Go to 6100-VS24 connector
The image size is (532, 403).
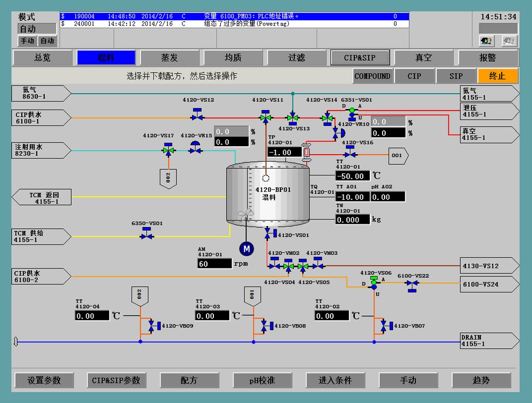pos(489,284)
